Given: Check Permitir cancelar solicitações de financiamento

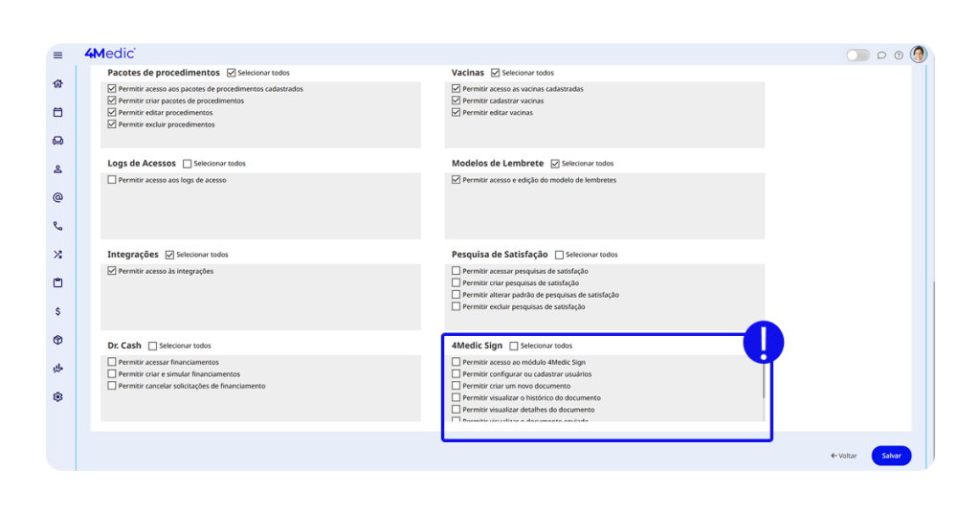Looking at the screenshot, I should point(112,386).
